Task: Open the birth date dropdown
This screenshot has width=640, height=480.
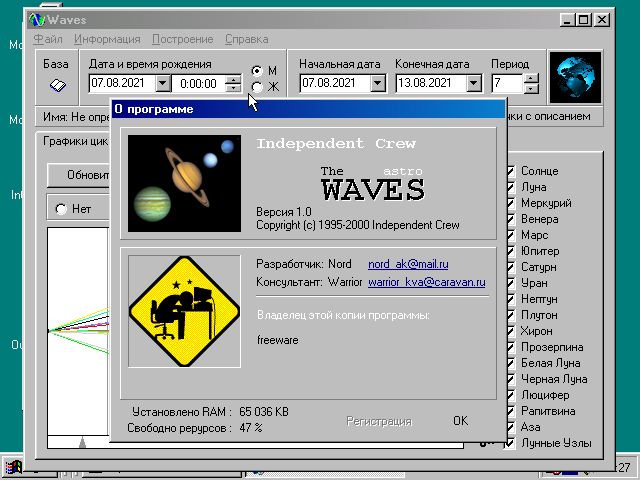Action: pyautogui.click(x=163, y=84)
